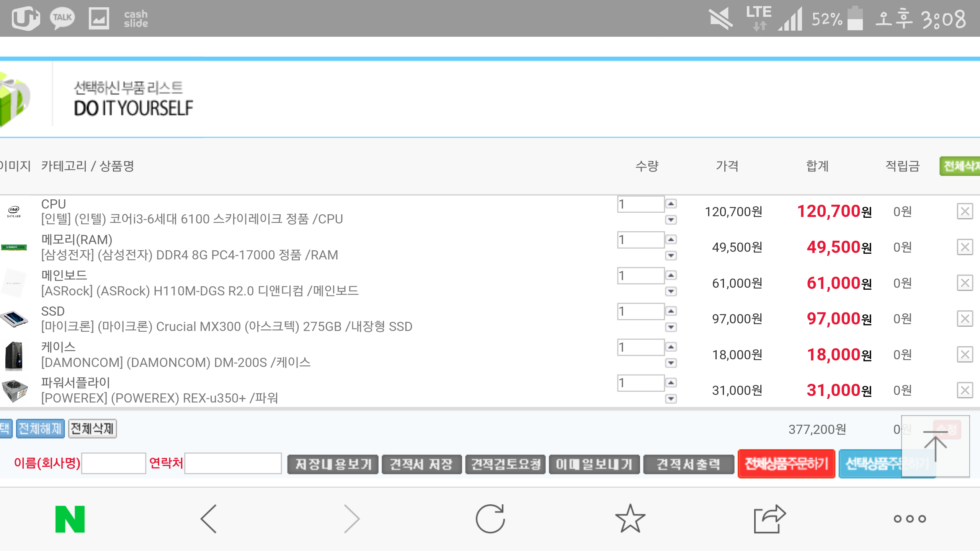The image size is (980, 551).
Task: Tap the scroll-to-top arrow button
Action: [935, 446]
